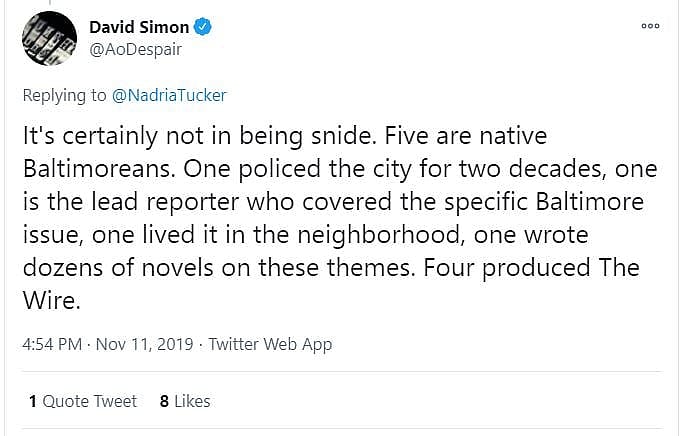Open the @AoDespair handle link
This screenshot has height=436, width=681.
point(135,48)
